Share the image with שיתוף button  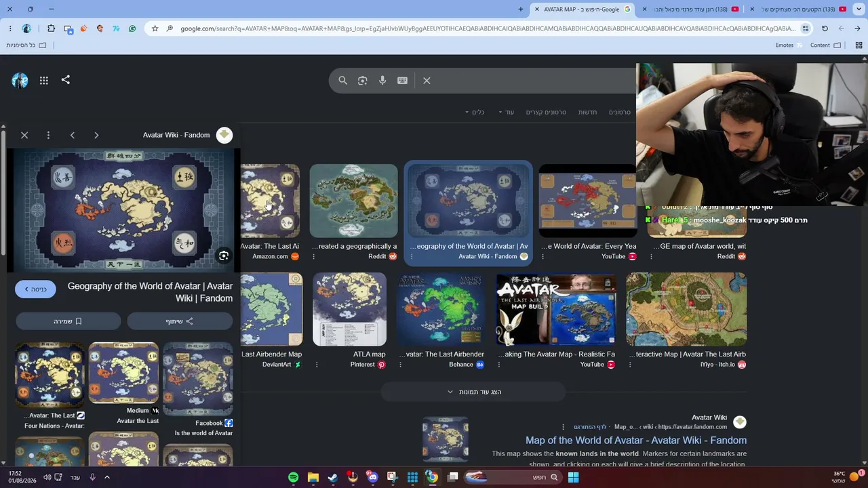pyautogui.click(x=180, y=321)
